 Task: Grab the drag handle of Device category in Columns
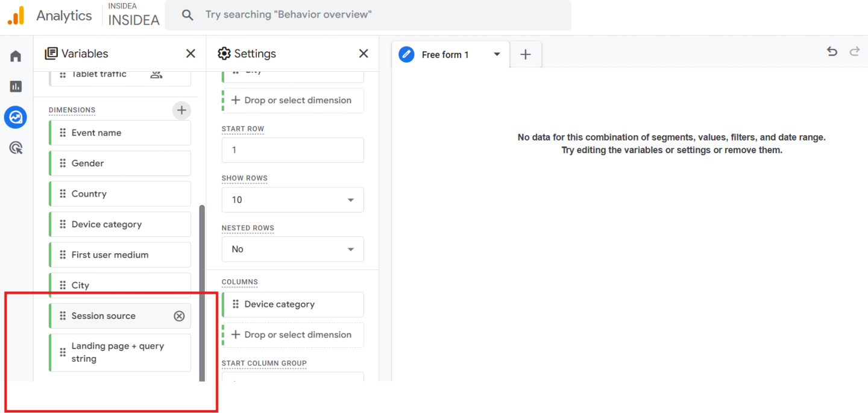tap(236, 304)
